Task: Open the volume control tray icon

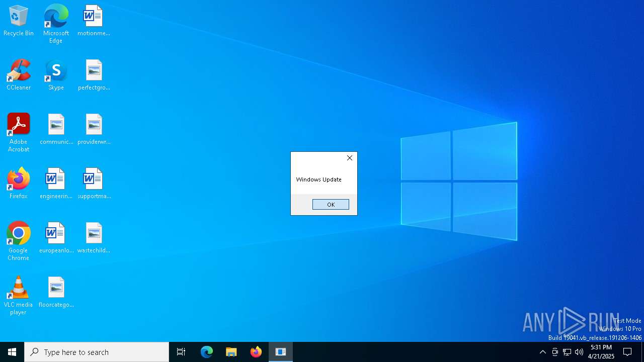Action: pos(579,352)
